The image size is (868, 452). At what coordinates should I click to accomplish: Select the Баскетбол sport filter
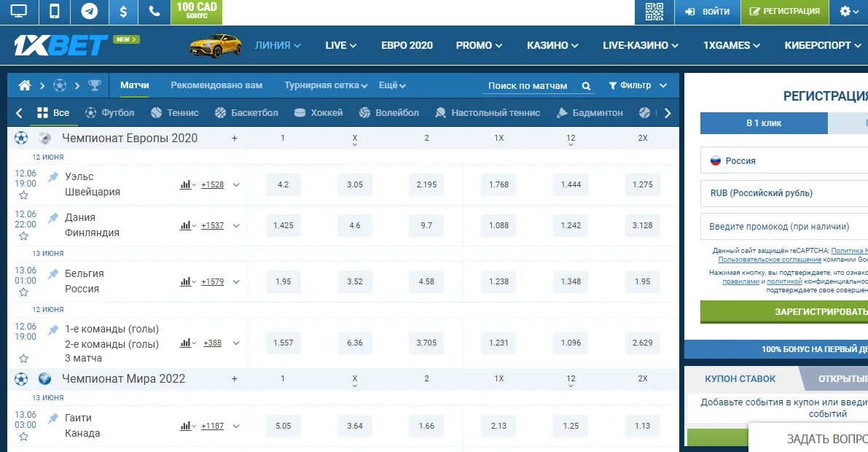point(246,112)
